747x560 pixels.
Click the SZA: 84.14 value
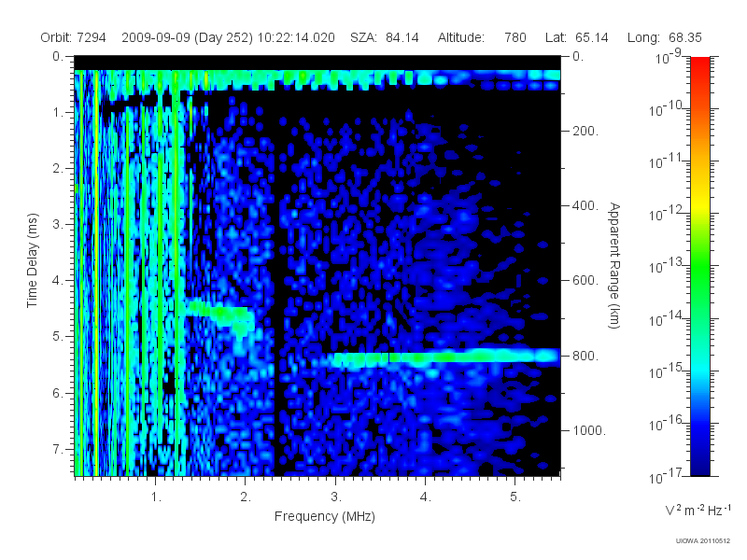click(x=385, y=37)
